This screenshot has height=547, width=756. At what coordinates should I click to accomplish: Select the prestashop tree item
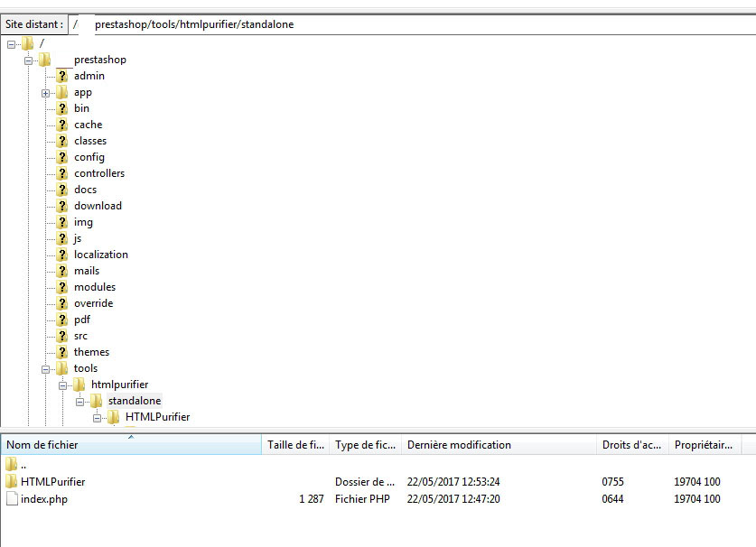click(x=99, y=60)
